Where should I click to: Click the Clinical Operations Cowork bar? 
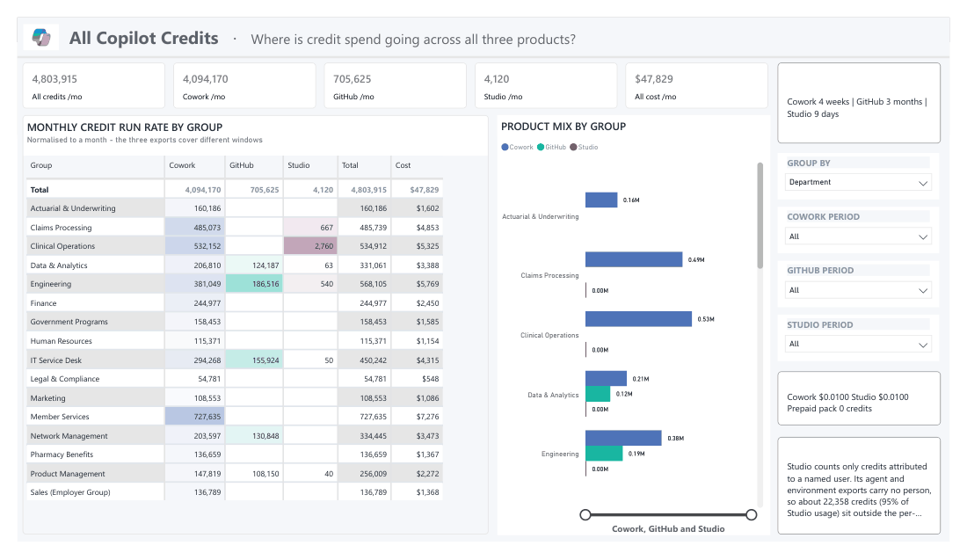coord(638,319)
